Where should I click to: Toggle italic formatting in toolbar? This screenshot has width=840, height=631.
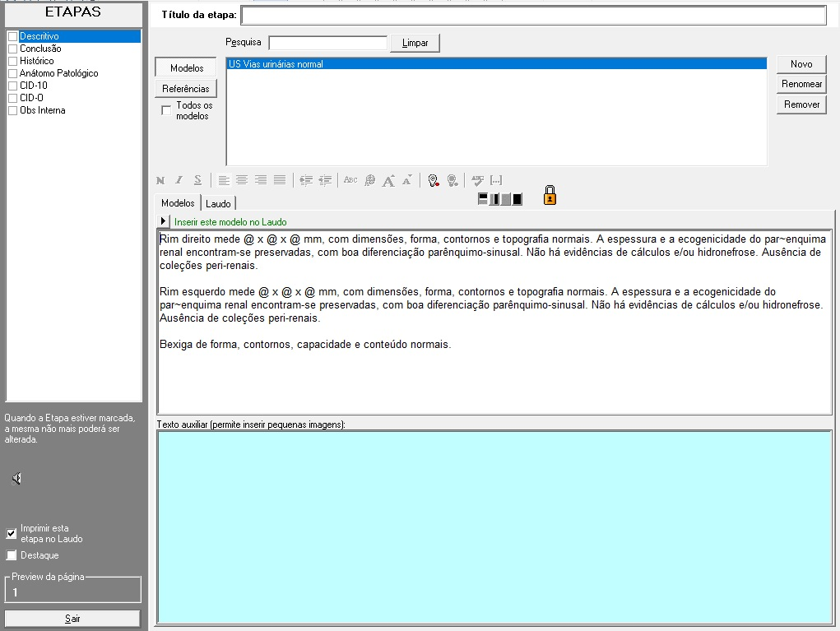pos(179,180)
